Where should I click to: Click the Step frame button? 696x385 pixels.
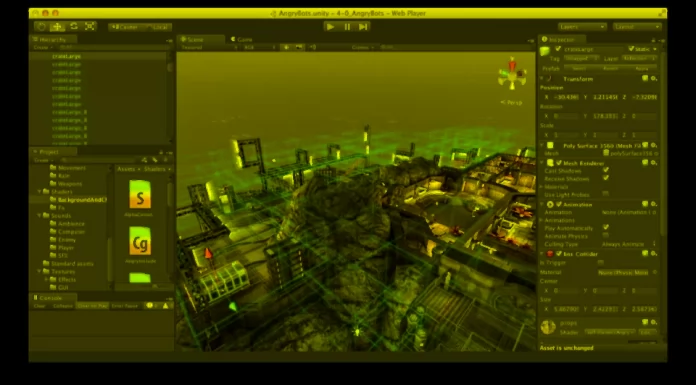pos(363,27)
